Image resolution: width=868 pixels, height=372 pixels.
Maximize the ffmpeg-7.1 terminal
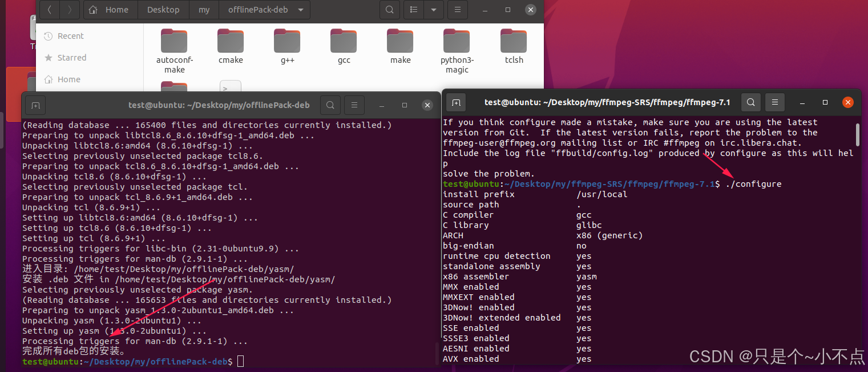[825, 103]
